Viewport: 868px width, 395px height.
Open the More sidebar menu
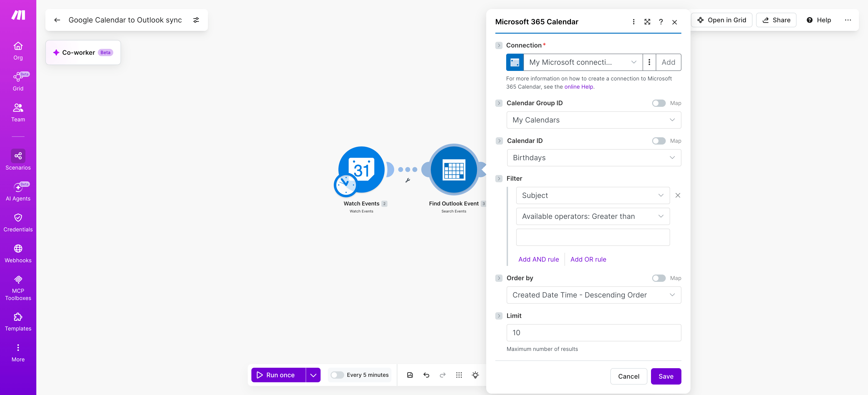tap(18, 353)
